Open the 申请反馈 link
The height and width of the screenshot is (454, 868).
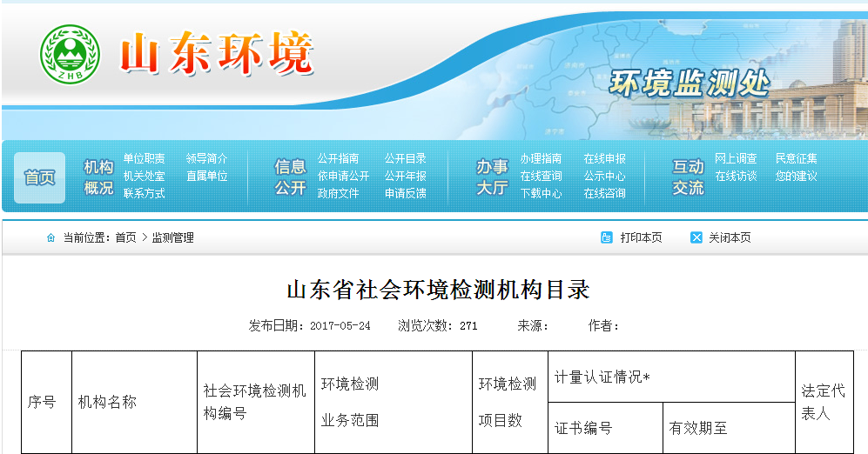click(x=405, y=194)
